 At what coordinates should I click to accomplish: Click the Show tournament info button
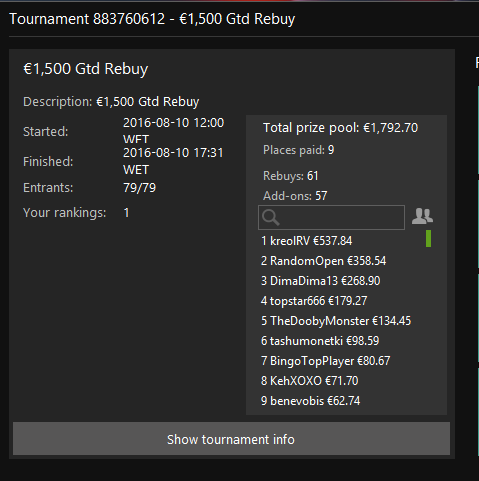click(231, 439)
